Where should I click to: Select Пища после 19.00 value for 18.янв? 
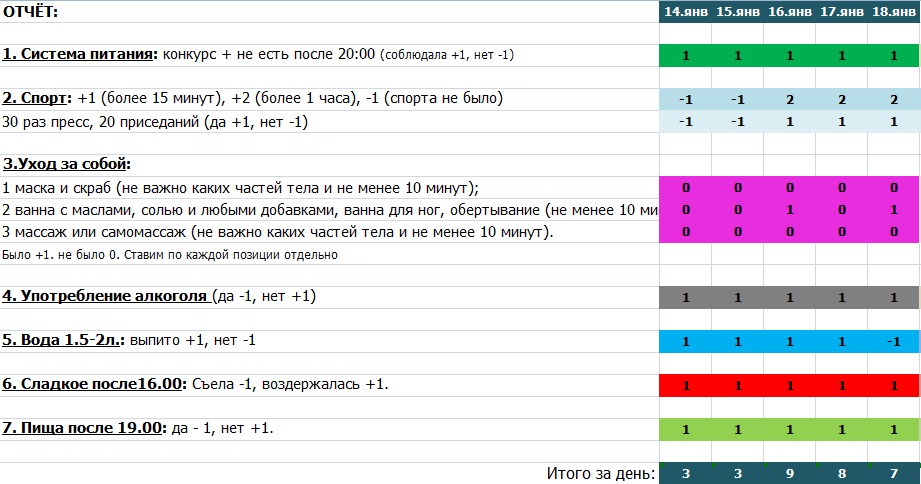pyautogui.click(x=894, y=429)
